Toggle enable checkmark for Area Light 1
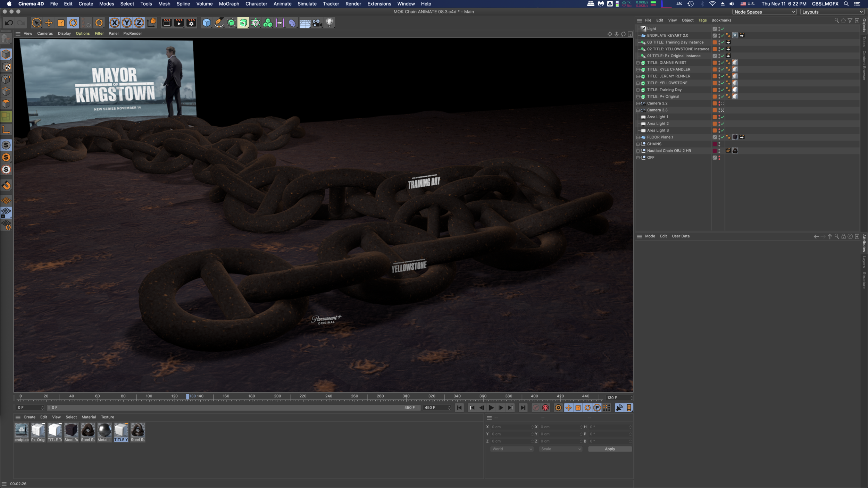Screen dimensions: 868x488 coord(723,117)
